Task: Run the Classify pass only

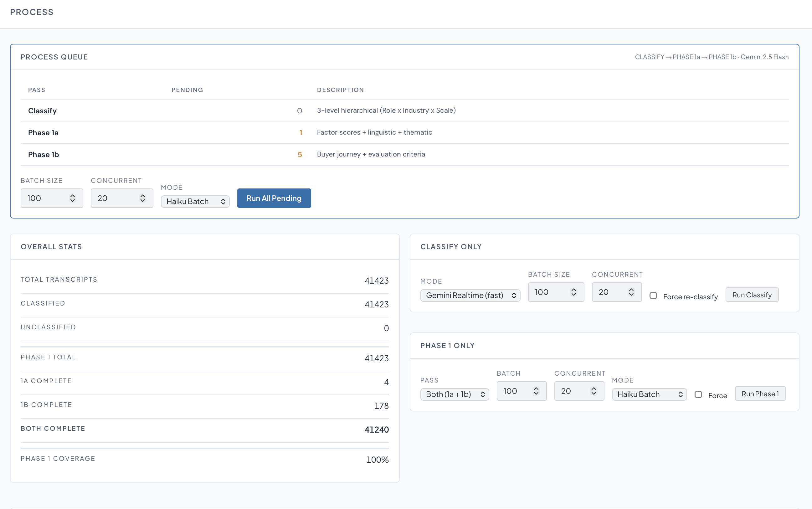Action: (x=752, y=295)
